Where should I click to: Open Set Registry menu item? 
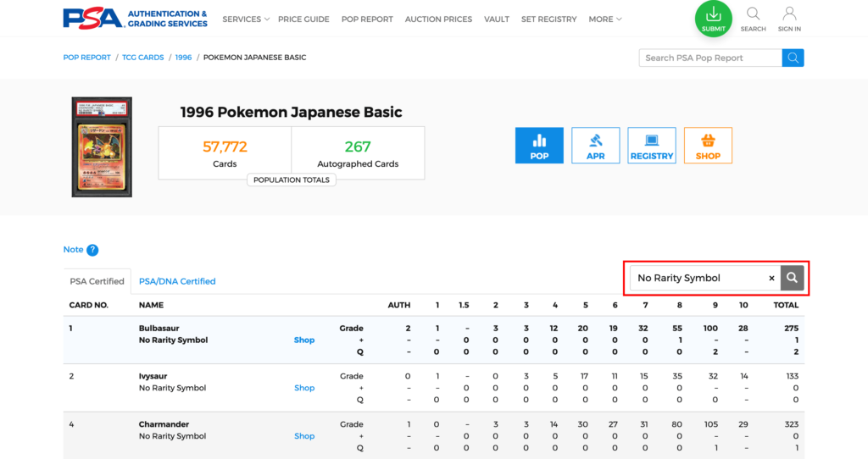(548, 19)
